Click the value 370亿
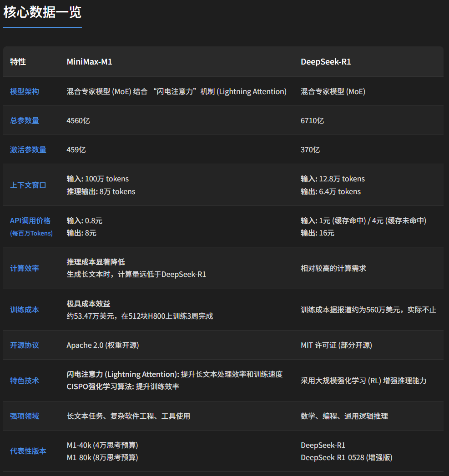449x476 pixels. click(310, 150)
